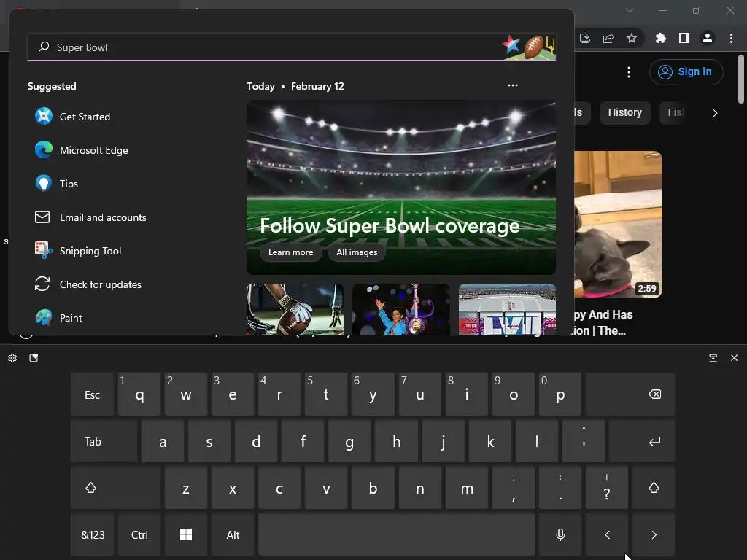Click the Install app icon in address bar
Screen dimensions: 747x560
coord(585,38)
